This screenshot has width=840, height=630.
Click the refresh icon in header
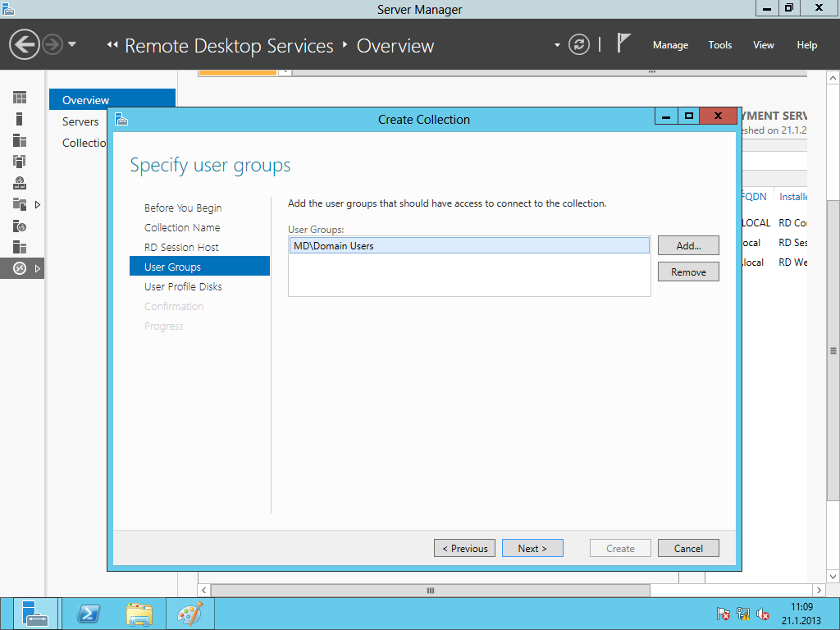tap(579, 45)
